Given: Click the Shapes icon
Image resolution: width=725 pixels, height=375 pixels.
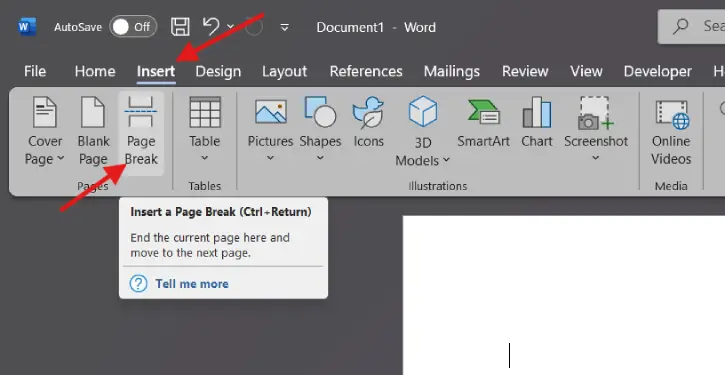Looking at the screenshot, I should pos(320,111).
